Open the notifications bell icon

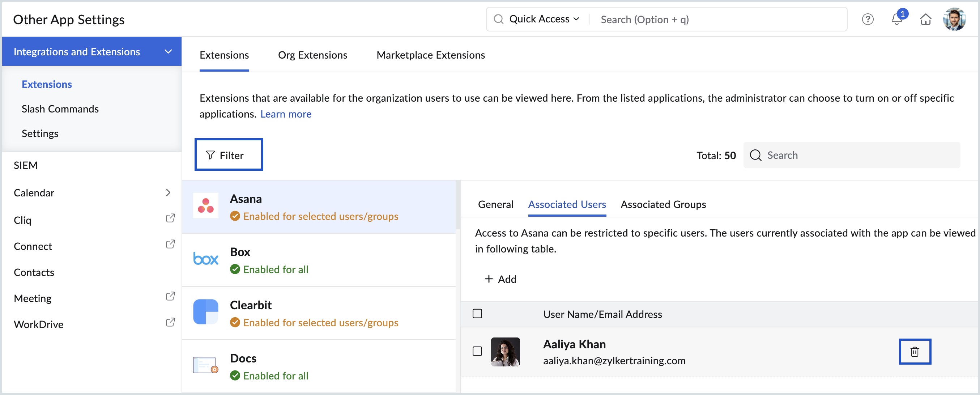[897, 19]
